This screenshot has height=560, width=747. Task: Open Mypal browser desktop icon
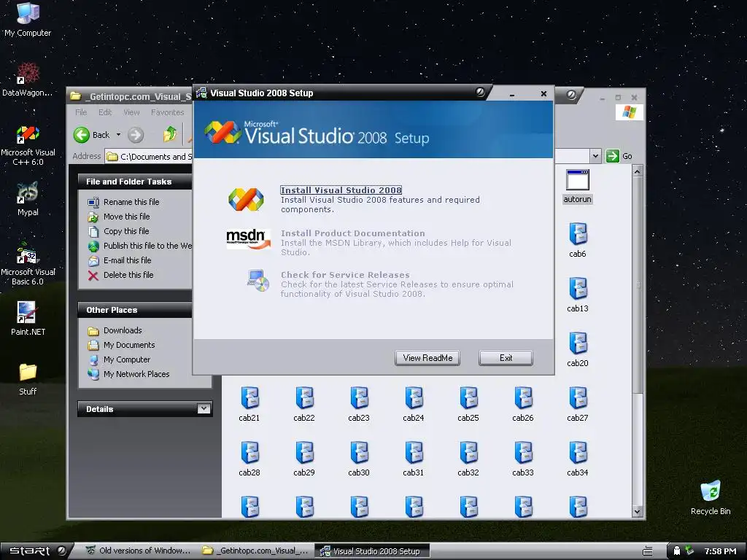[x=28, y=199]
